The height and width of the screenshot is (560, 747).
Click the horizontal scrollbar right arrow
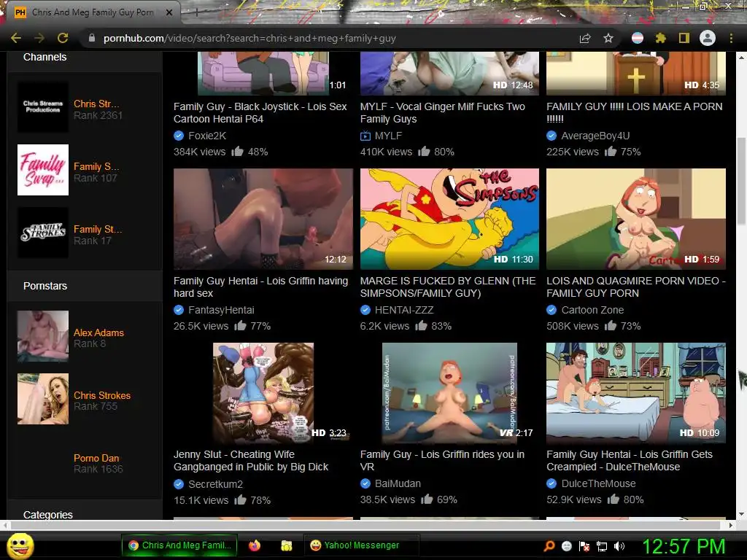(731, 525)
